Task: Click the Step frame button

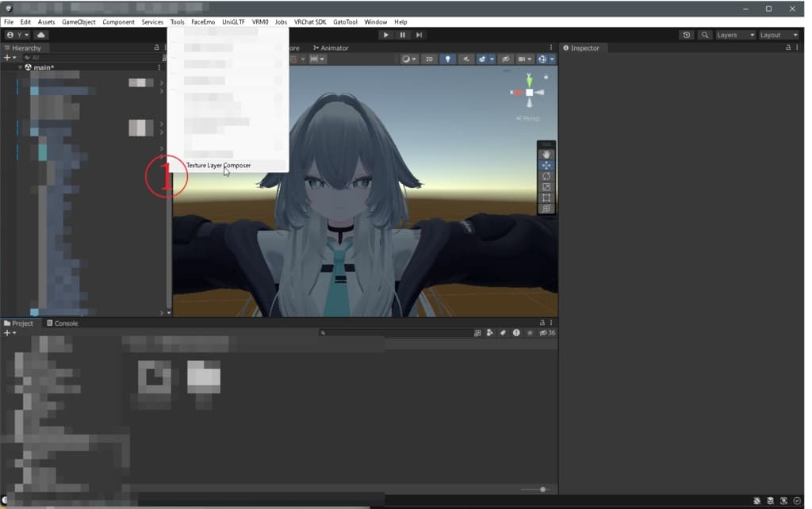Action: pyautogui.click(x=419, y=35)
